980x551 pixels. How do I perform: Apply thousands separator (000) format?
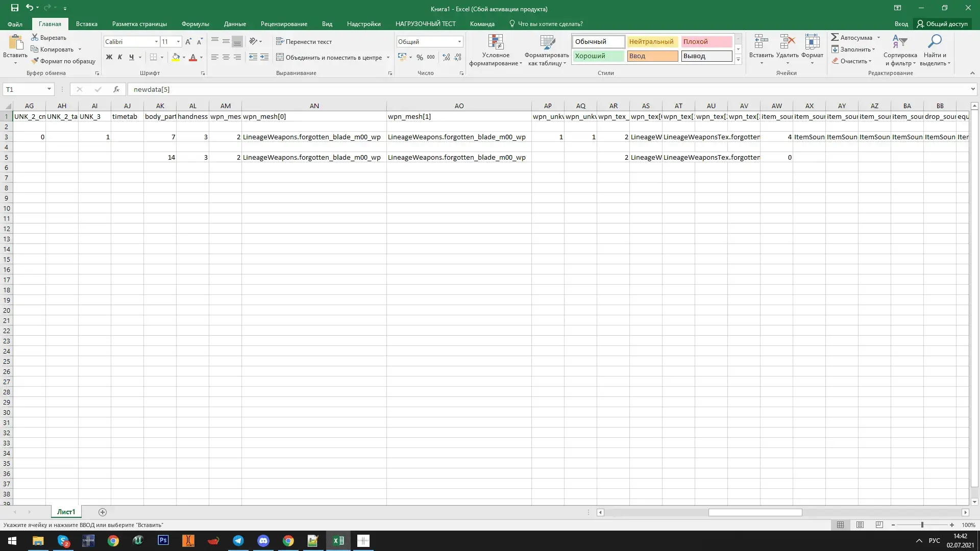click(431, 57)
